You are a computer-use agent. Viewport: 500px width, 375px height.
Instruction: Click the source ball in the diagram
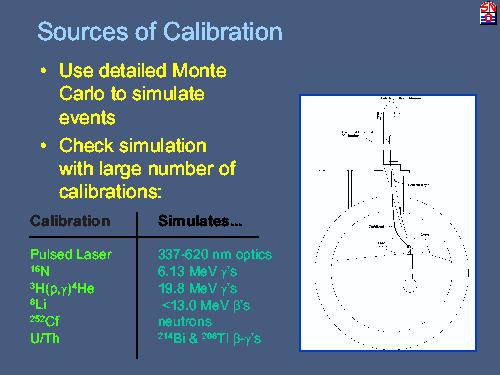pyautogui.click(x=410, y=286)
